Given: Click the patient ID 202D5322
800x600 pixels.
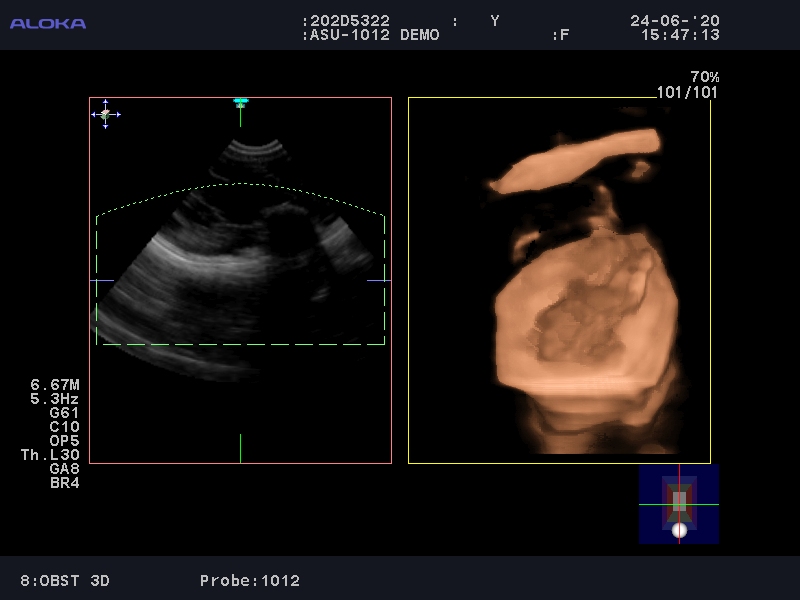Looking at the screenshot, I should [x=350, y=20].
